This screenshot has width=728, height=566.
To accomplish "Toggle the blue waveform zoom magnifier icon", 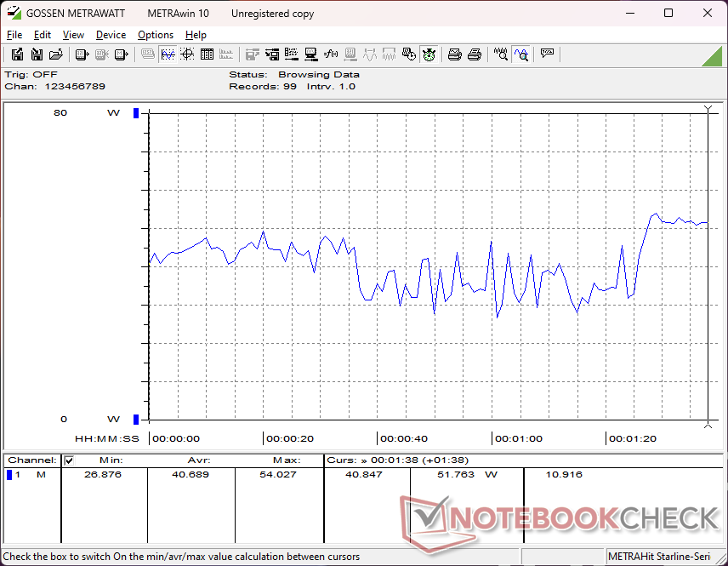I will (x=520, y=54).
